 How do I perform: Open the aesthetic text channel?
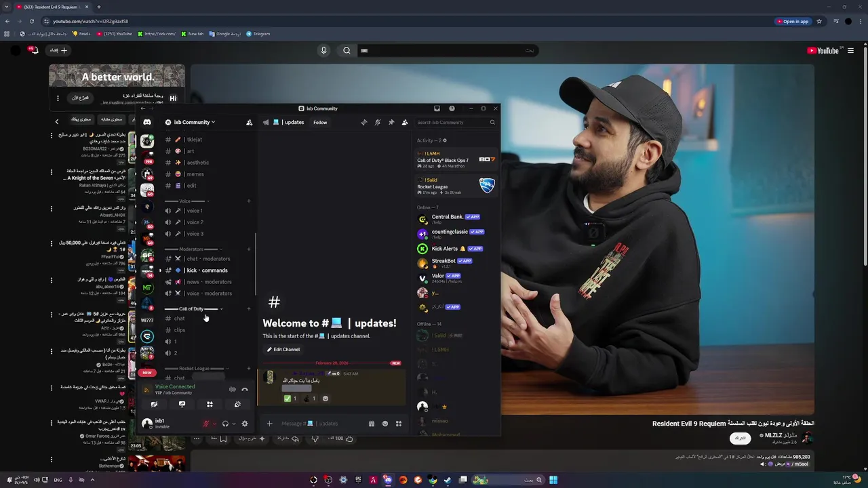(x=208, y=163)
